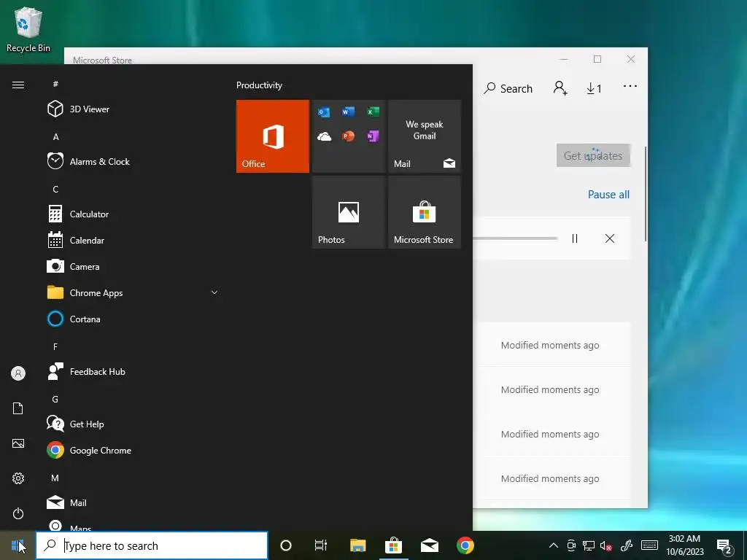Open Cortana circle on the taskbar

point(286,545)
